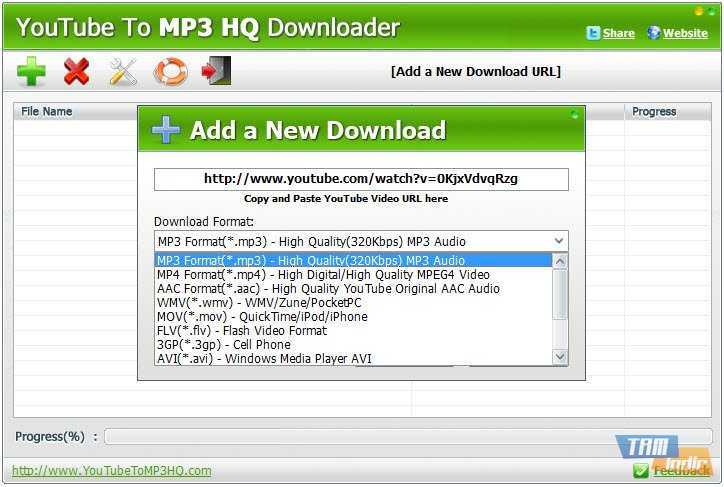Open the Website link
This screenshot has height=487, width=724.
685,33
